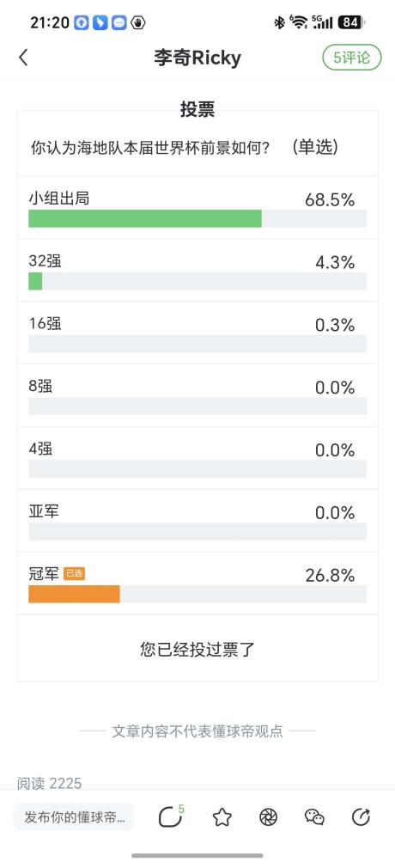Open the 5评论 comments button
This screenshot has height=868, width=395.
click(352, 58)
